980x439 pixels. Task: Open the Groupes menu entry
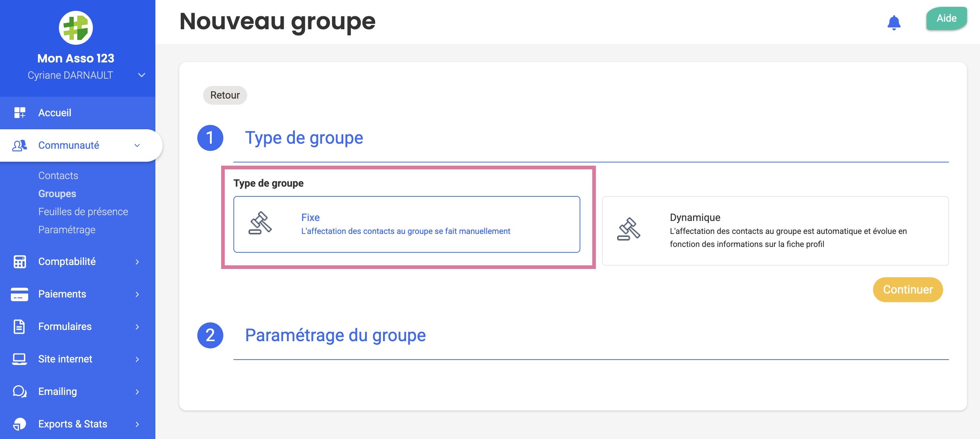(x=57, y=193)
